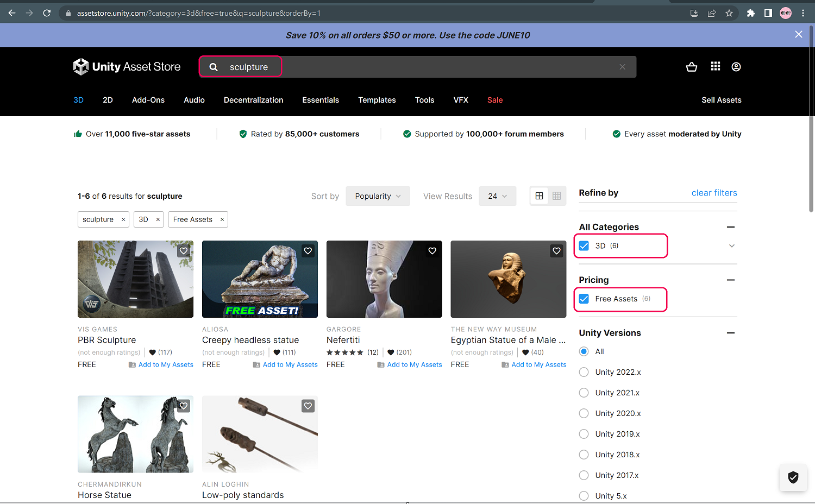
Task: Collapse the Pricing filter section
Action: pyautogui.click(x=730, y=280)
